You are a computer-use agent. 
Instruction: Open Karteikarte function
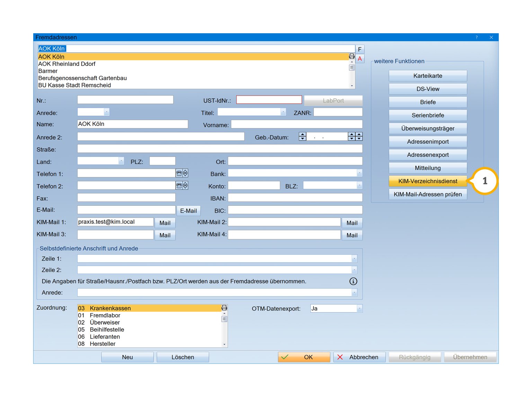pyautogui.click(x=428, y=76)
